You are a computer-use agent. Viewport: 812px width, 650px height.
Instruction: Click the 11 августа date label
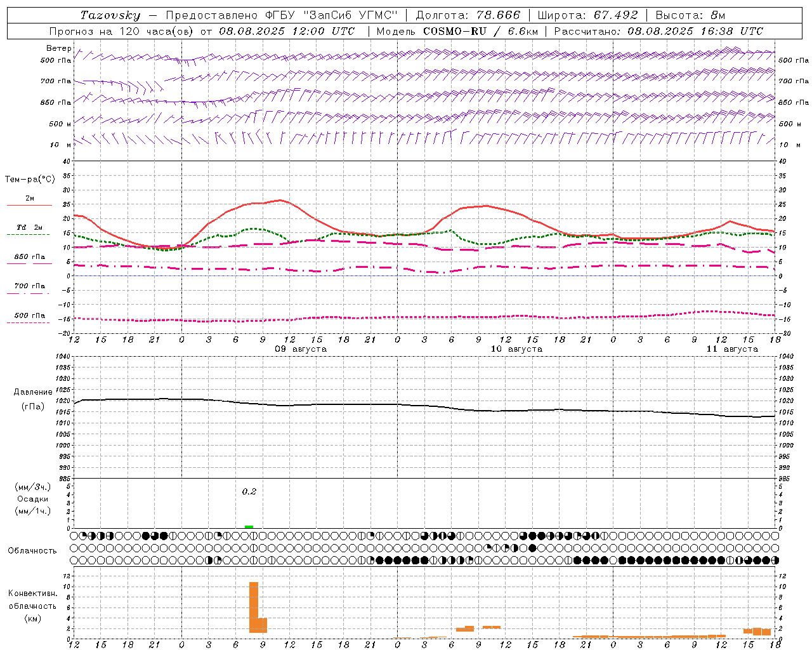(732, 349)
